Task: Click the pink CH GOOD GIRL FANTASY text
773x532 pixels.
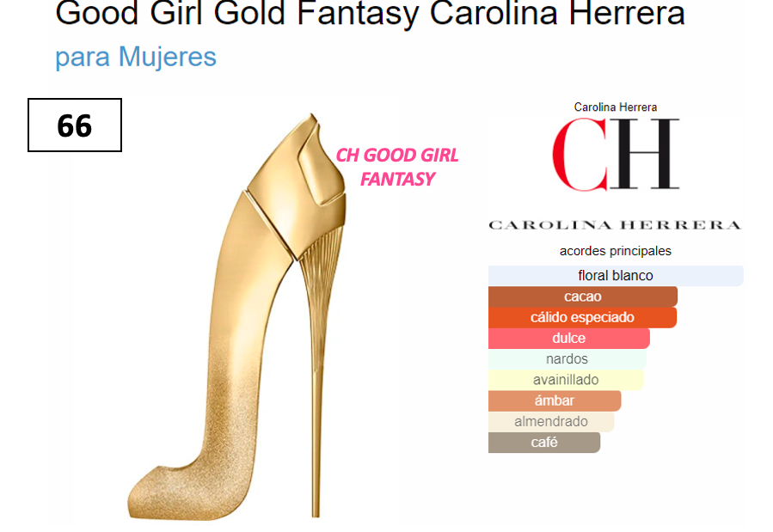Action: 397,167
